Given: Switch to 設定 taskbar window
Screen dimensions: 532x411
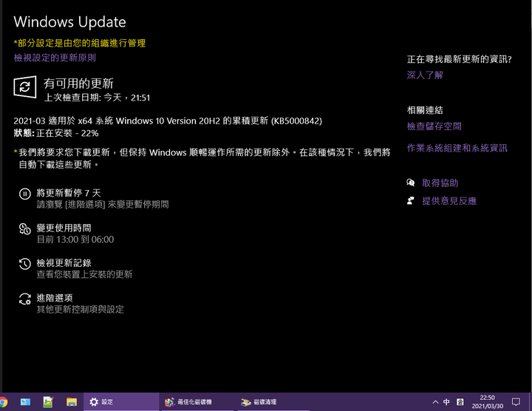Looking at the screenshot, I should (121, 402).
